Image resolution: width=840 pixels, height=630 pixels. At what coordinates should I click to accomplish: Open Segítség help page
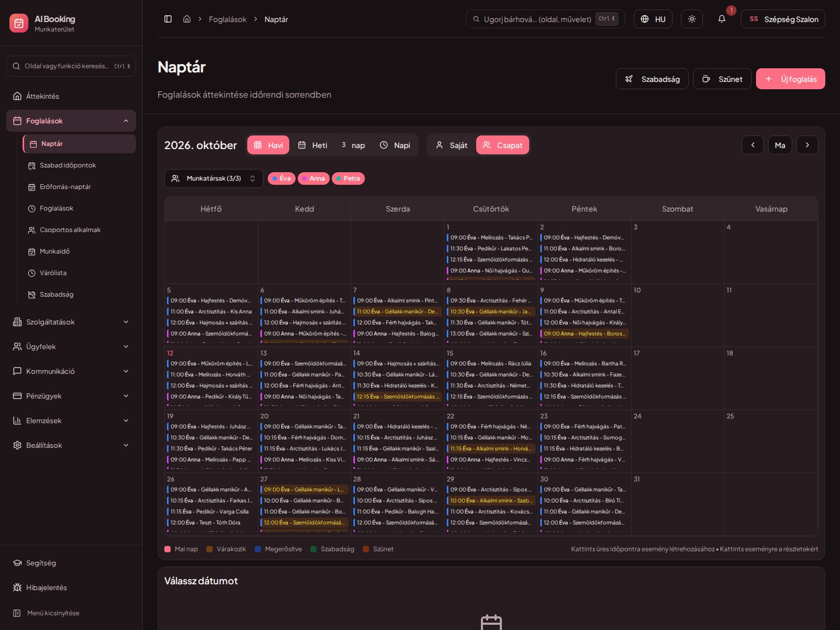click(71, 563)
